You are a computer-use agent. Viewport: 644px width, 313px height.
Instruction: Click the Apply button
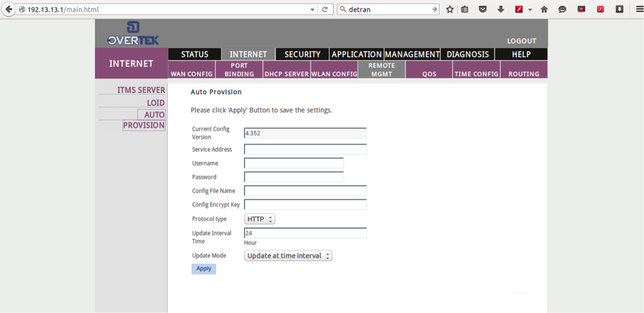tap(204, 269)
